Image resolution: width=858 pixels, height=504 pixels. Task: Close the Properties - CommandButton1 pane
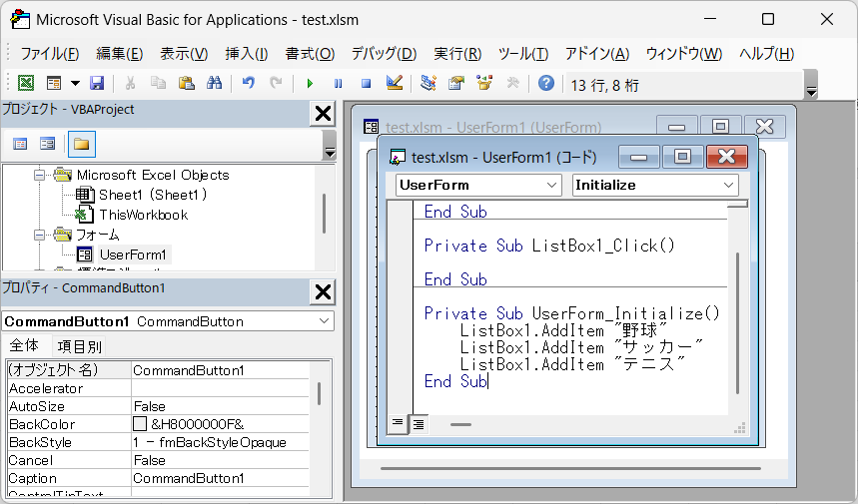(323, 291)
